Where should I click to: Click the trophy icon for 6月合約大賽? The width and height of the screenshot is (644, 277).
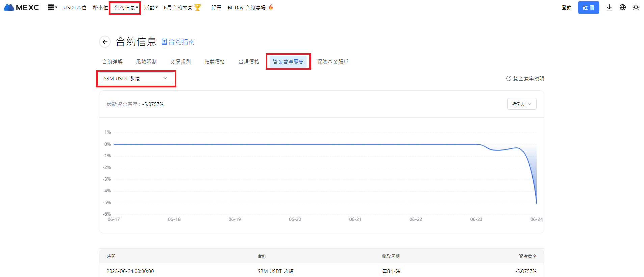tap(198, 7)
